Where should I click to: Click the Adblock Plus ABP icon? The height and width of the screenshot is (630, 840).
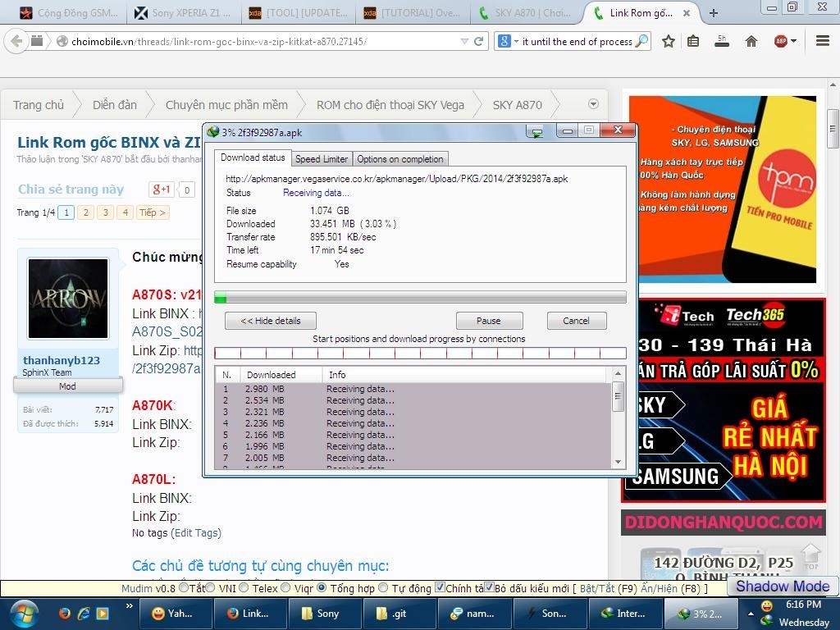pos(781,41)
